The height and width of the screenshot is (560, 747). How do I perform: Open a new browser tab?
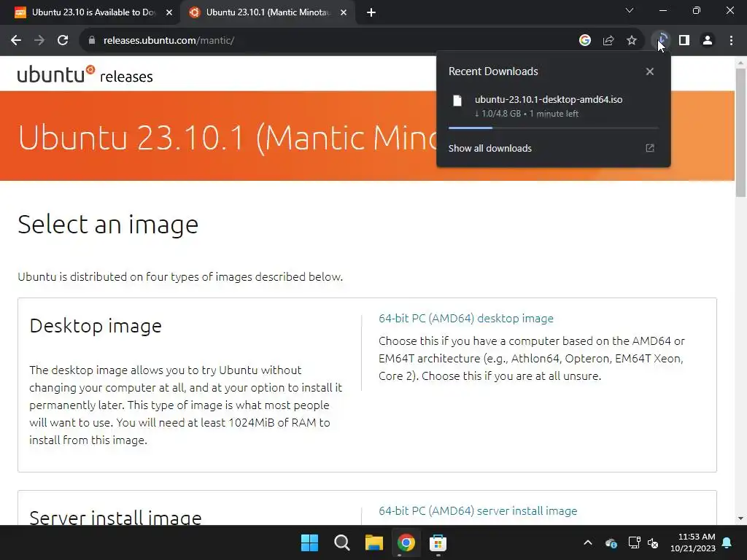pos(371,12)
